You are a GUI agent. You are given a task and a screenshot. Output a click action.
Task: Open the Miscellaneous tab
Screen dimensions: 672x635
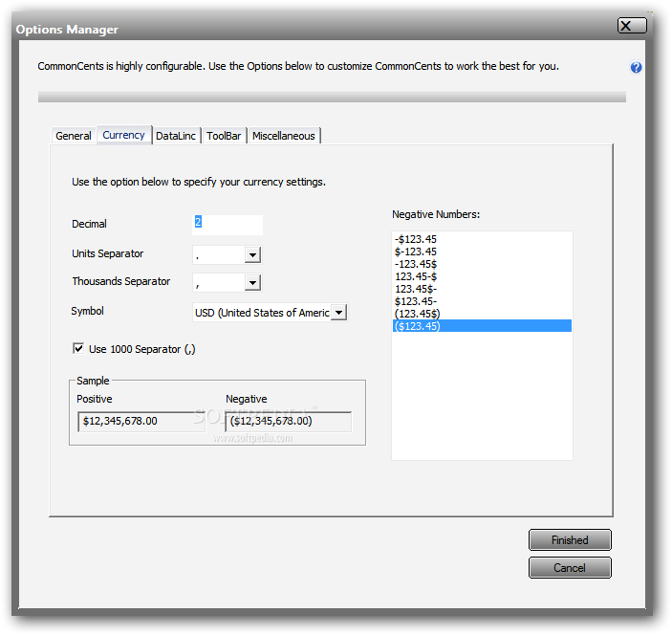pos(283,136)
